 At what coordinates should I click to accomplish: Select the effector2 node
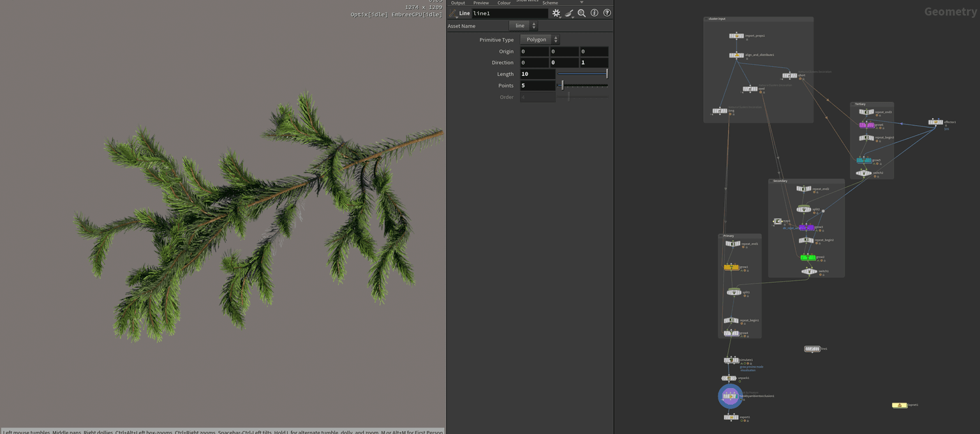pyautogui.click(x=935, y=123)
